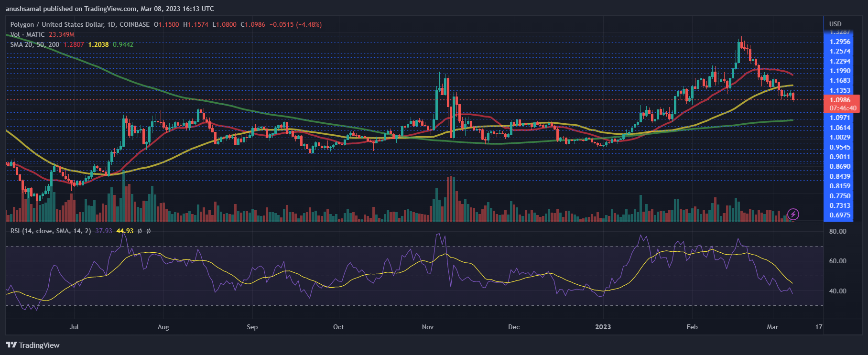Viewport: 868px width, 355px height.
Task: Click the yellow RSI moving average value 44.93
Action: pos(125,231)
